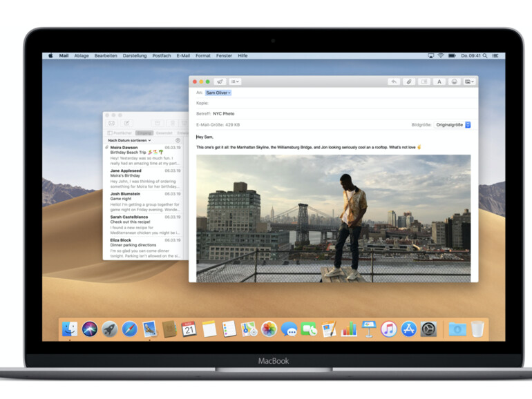Open Mail stamp icon in the Dock
This screenshot has width=532, height=399.
[150, 329]
